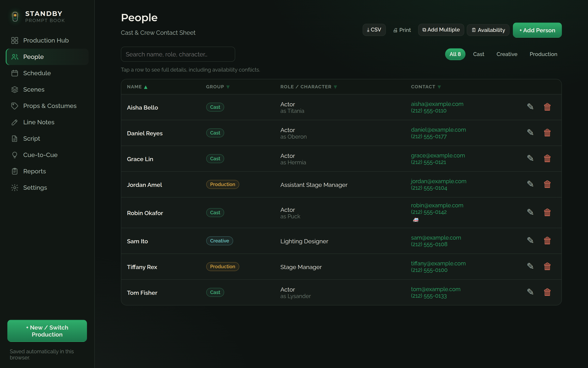Edit Aisha Bello with pencil icon
This screenshot has height=368, width=588.
pyautogui.click(x=530, y=107)
